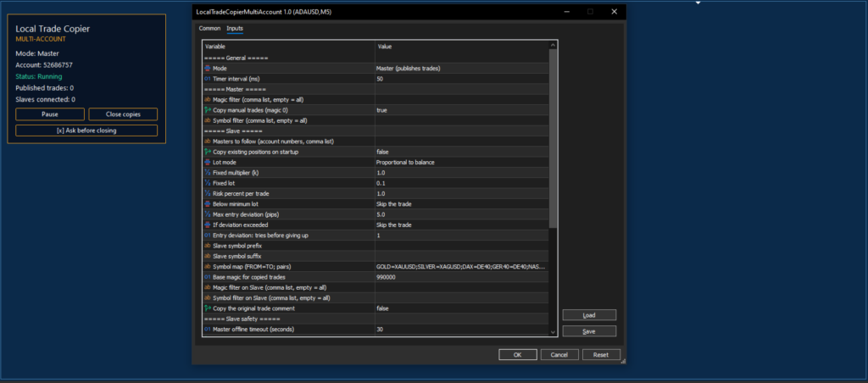Close the LocalTradeCopierMultiAccount dialog
The image size is (868, 383).
click(614, 11)
